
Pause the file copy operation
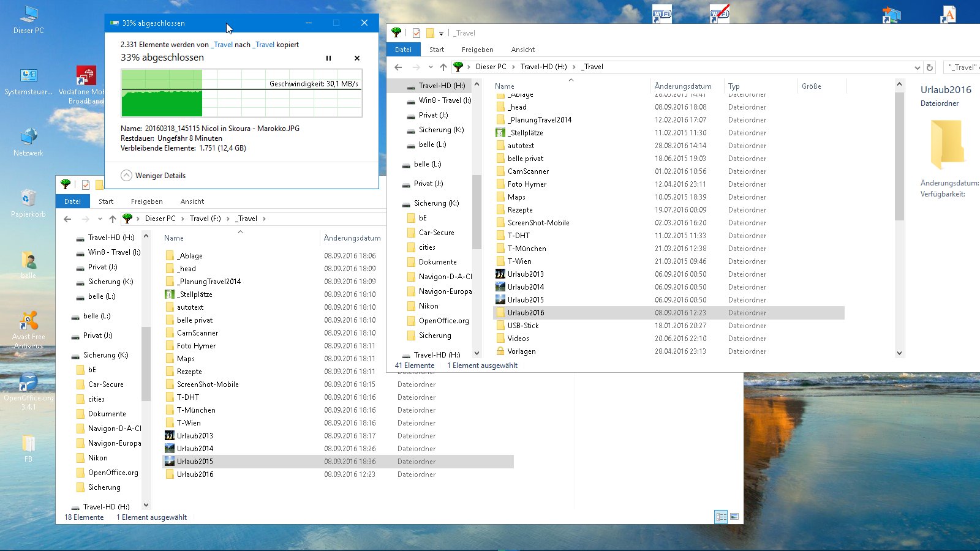coord(328,58)
